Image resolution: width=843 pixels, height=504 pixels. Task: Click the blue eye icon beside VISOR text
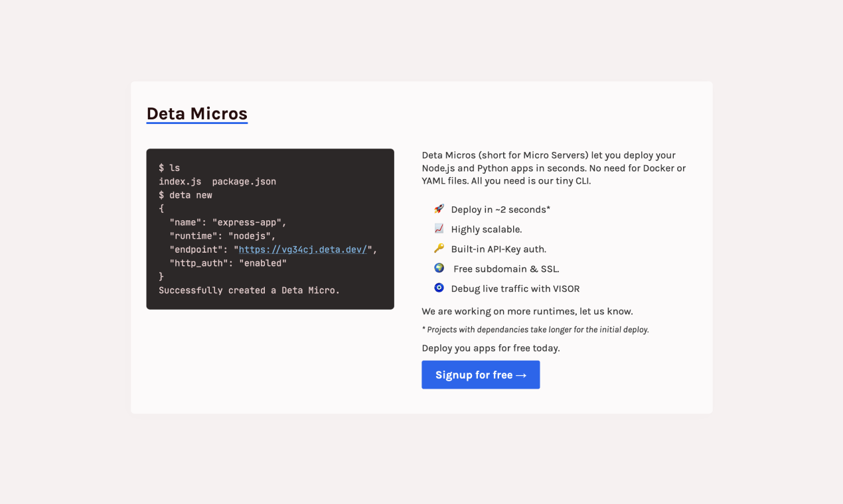(x=439, y=288)
